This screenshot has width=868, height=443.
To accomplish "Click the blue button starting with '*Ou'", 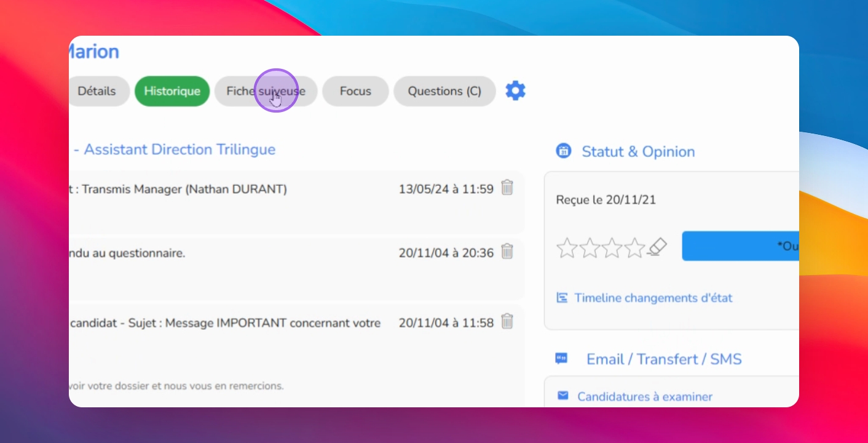I will (740, 246).
